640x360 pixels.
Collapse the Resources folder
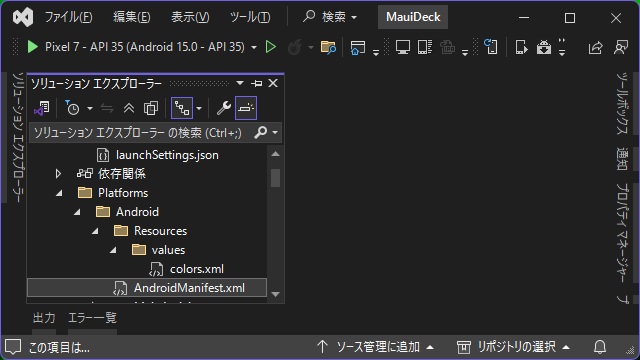(96, 231)
